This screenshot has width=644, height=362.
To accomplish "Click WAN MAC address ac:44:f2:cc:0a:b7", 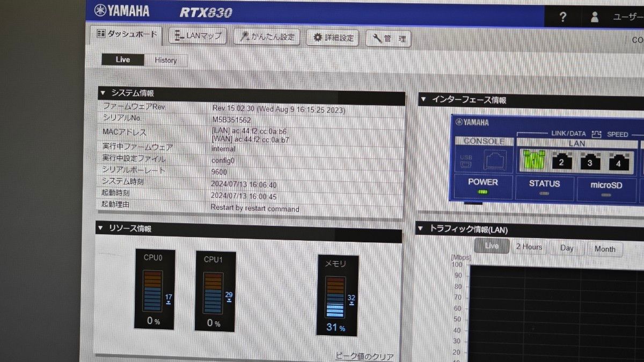I will (x=251, y=139).
